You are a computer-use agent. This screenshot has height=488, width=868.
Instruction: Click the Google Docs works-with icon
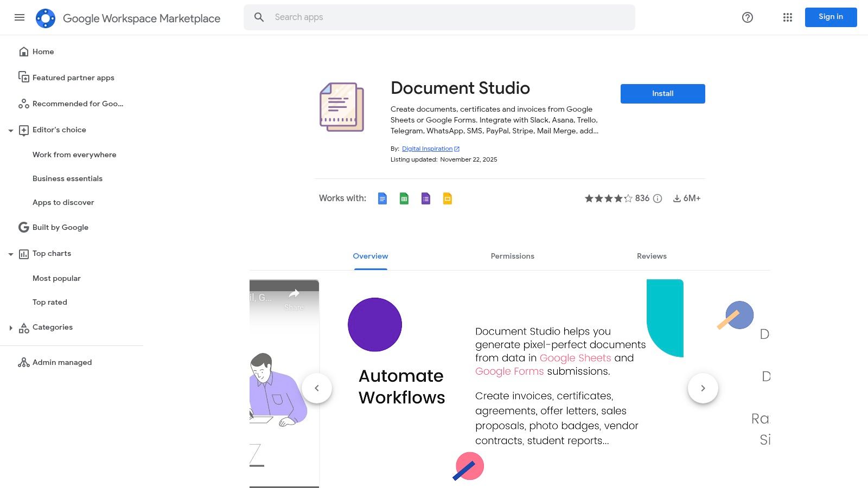click(382, 198)
